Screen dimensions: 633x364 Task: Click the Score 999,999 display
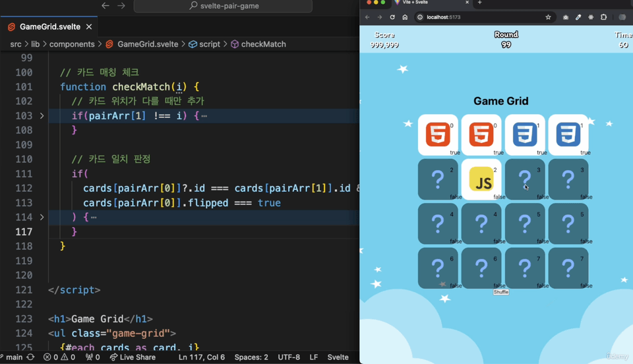click(384, 40)
